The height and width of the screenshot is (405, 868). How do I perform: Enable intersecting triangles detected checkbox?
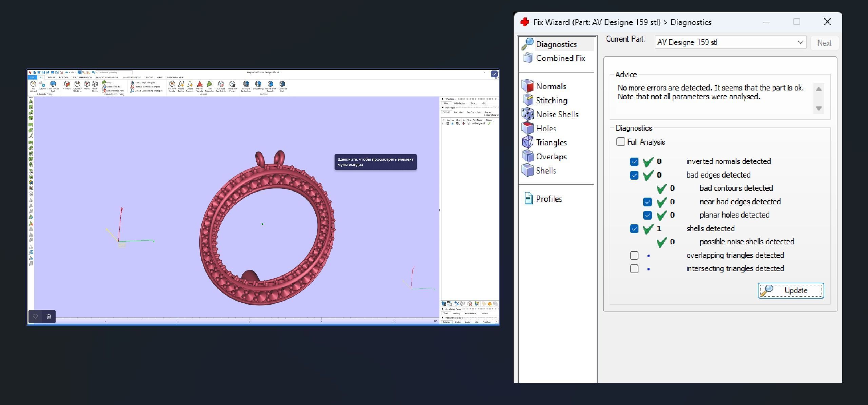pyautogui.click(x=634, y=269)
